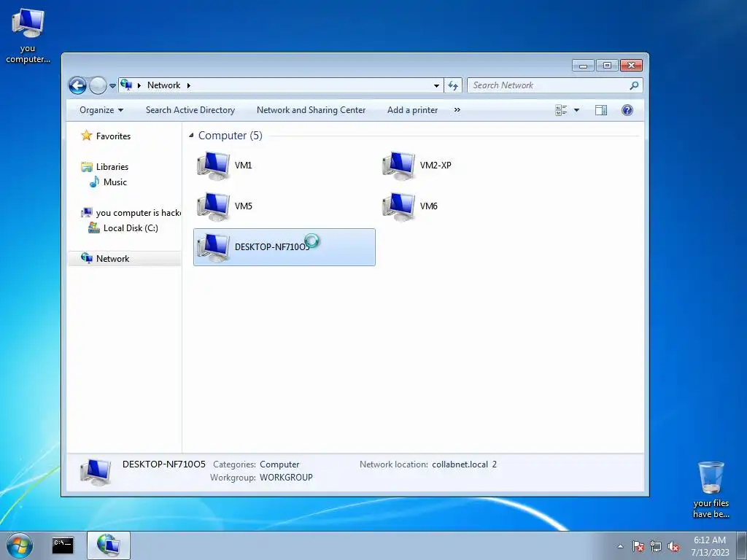Open the Action Center flag tray icon
747x560 pixels.
tap(638, 546)
